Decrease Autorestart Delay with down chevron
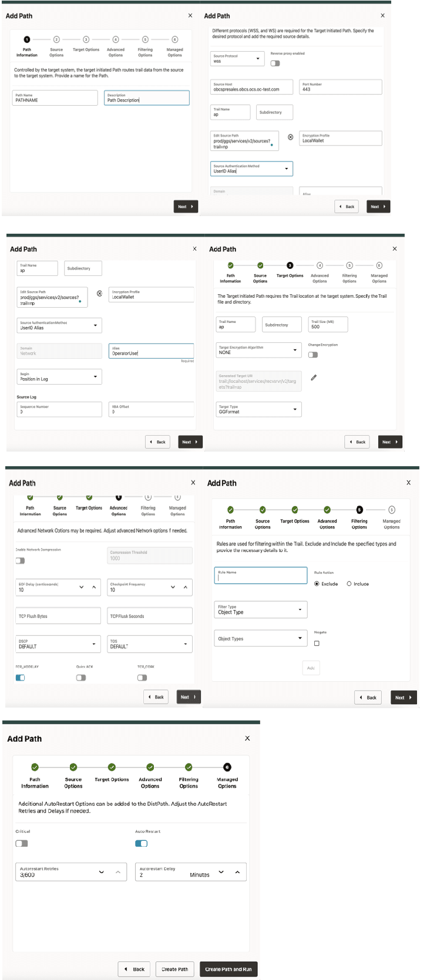The height and width of the screenshot is (980, 447). click(x=221, y=872)
